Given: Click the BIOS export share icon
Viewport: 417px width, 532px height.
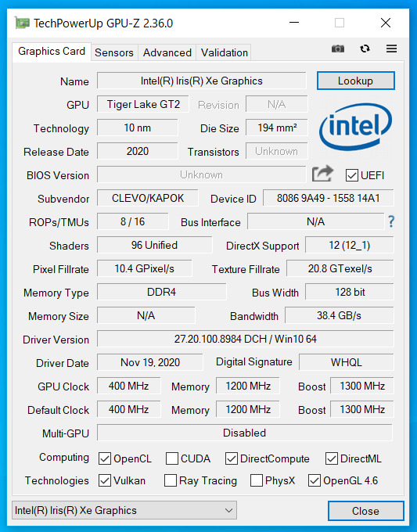Looking at the screenshot, I should [322, 174].
